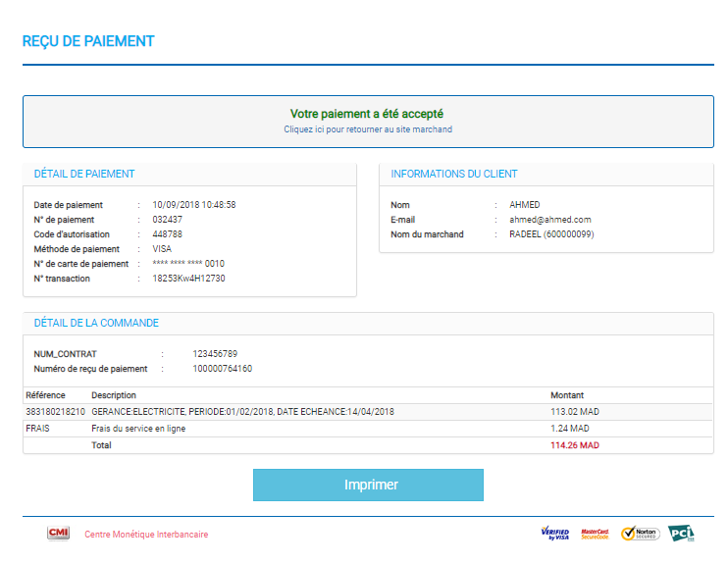The image size is (728, 563).
Task: Click the MasterCard SecureCode badge
Action: tap(595, 534)
